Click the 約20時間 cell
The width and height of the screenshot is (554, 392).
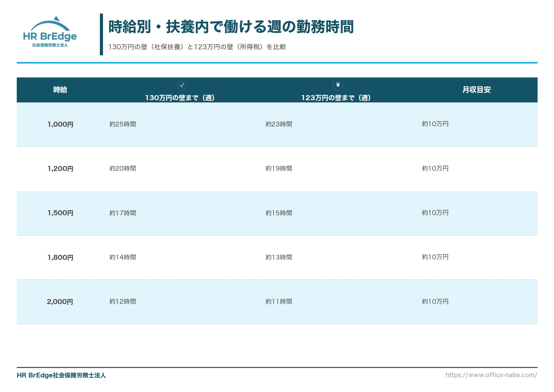123,168
